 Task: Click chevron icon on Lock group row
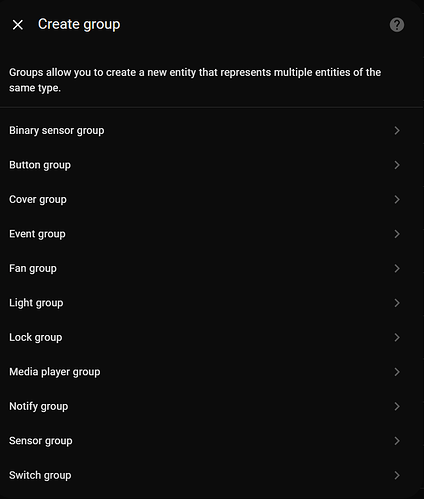tap(397, 337)
